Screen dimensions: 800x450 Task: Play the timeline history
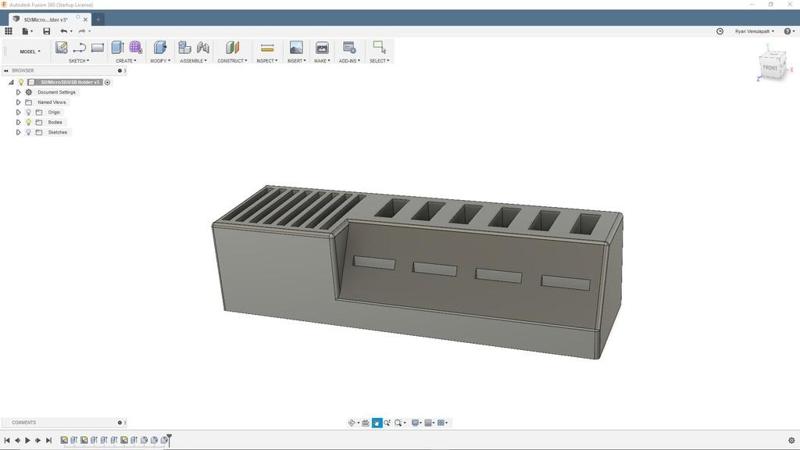28,440
